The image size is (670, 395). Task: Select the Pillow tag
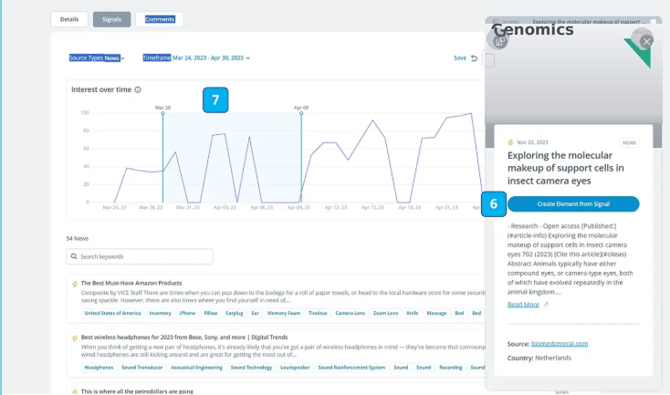211,313
